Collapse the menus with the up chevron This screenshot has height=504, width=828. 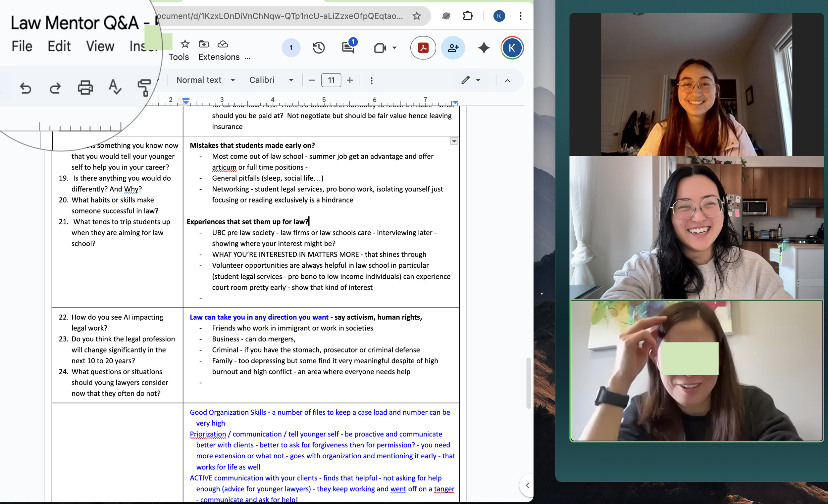[507, 81]
